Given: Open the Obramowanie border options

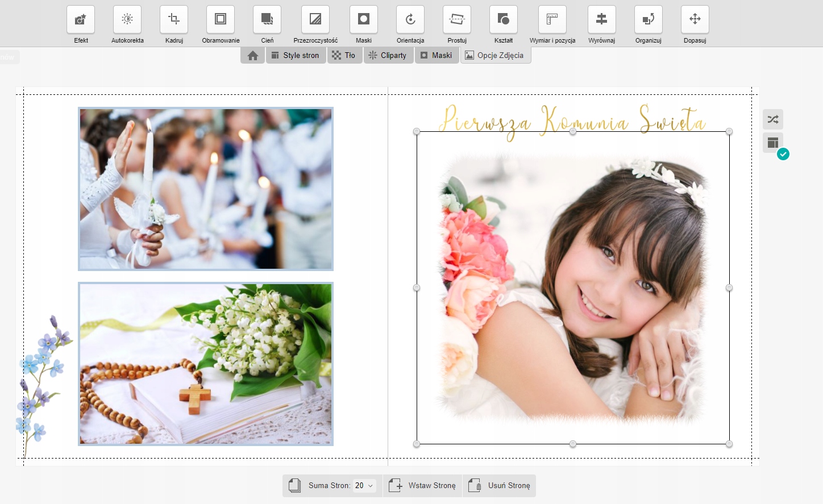Looking at the screenshot, I should pyautogui.click(x=221, y=19).
